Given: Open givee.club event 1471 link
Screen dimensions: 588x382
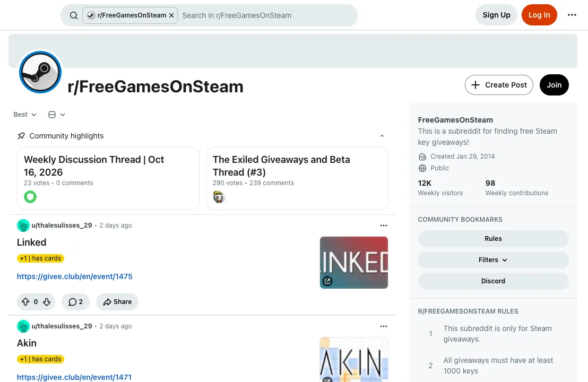Looking at the screenshot, I should (74, 377).
